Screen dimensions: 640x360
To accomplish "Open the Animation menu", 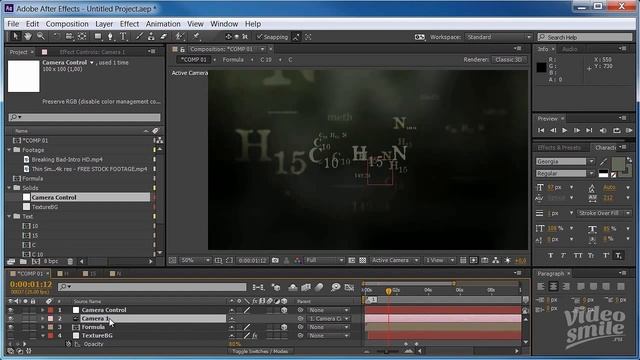I will click(x=163, y=24).
